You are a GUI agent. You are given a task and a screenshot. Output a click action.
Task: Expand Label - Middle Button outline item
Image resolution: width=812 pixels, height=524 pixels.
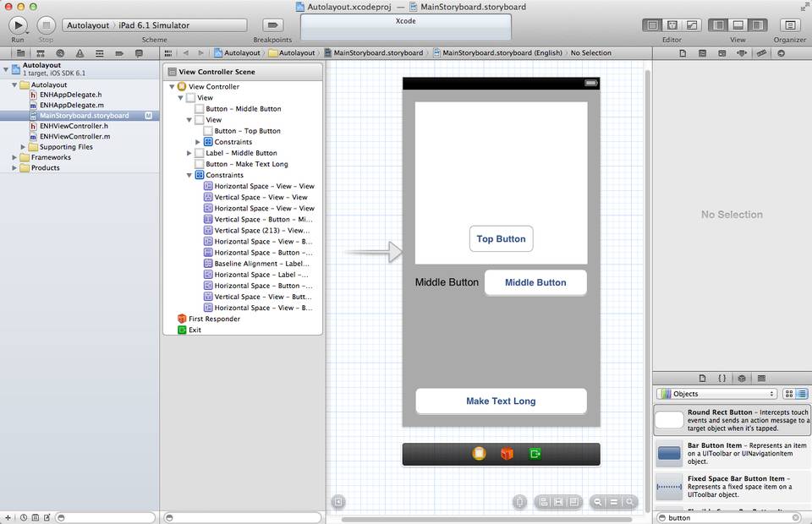[189, 153]
